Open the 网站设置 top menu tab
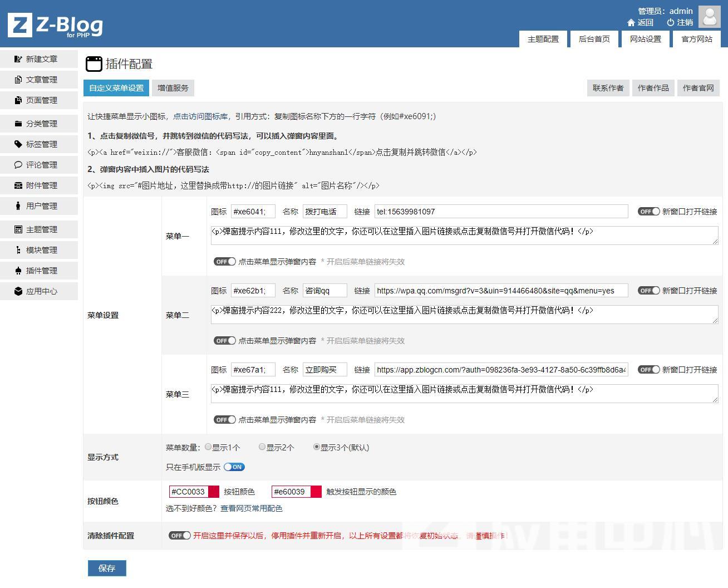Viewport: 728px width, 588px height. pos(645,39)
